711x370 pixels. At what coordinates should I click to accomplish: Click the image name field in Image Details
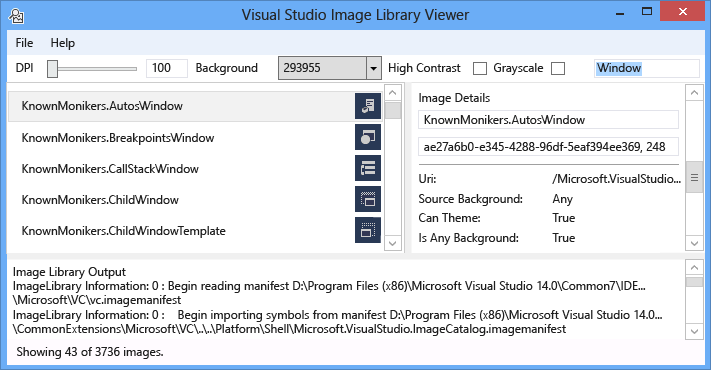(x=548, y=120)
